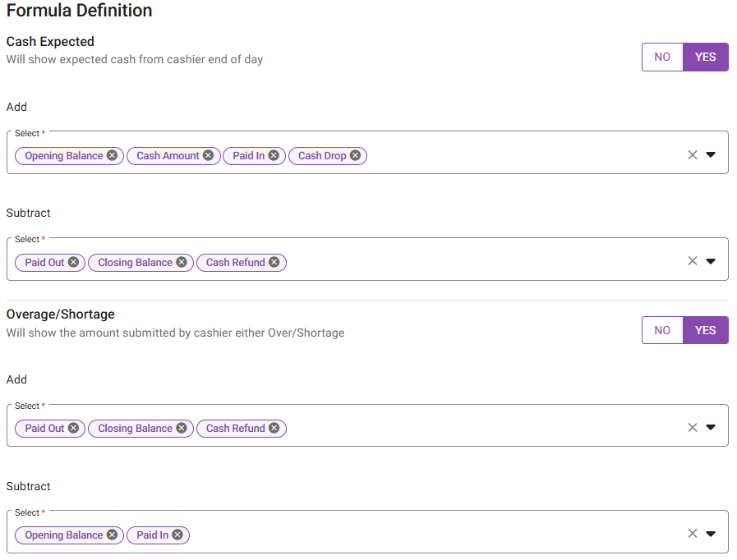737x560 pixels.
Task: Clear all selections in Cash Expected Add field
Action: (692, 154)
